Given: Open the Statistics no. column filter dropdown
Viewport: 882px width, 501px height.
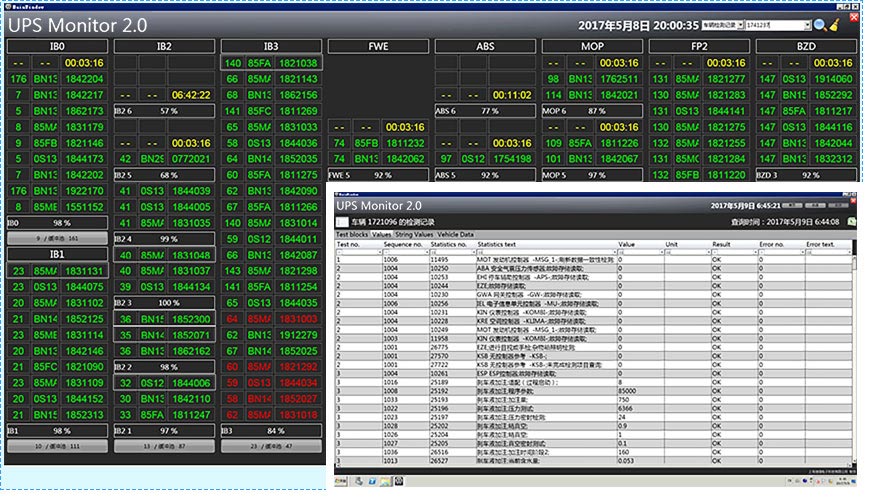Looking at the screenshot, I should 473,252.
